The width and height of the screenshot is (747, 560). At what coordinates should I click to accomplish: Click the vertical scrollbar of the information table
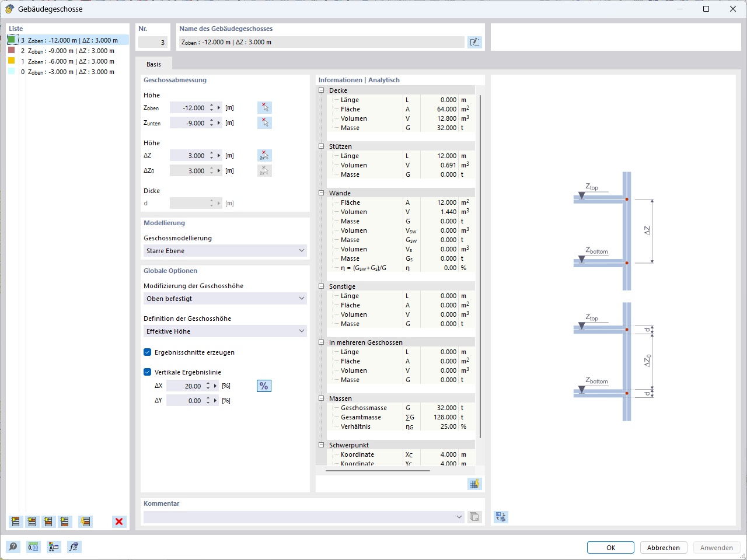[x=480, y=266]
